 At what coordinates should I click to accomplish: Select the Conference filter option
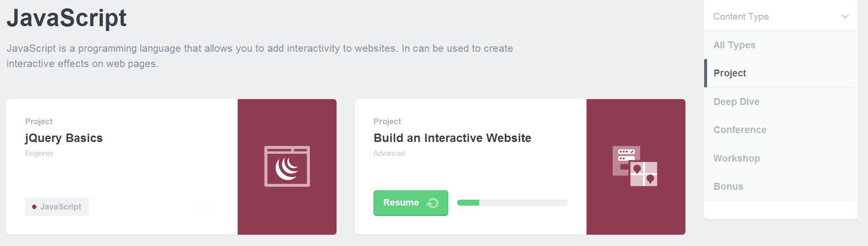(740, 130)
